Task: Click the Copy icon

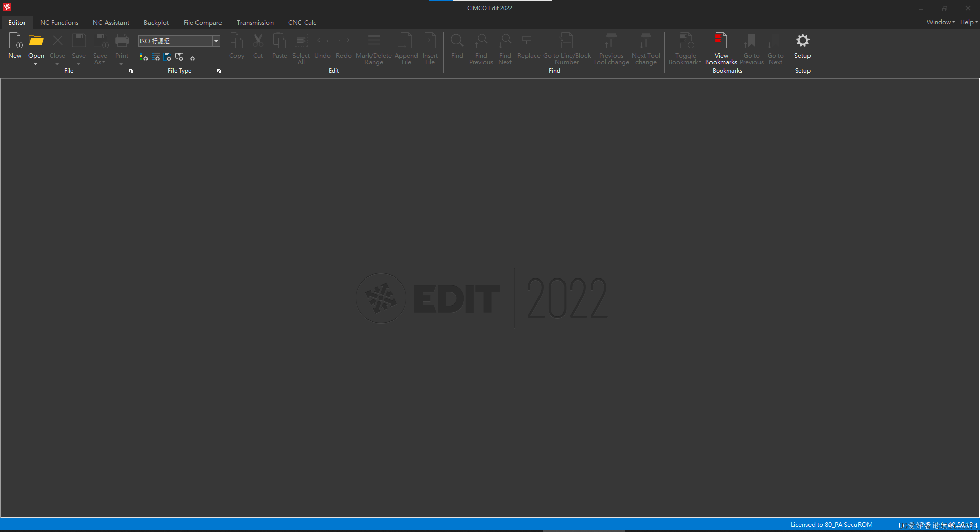Action: [x=237, y=41]
